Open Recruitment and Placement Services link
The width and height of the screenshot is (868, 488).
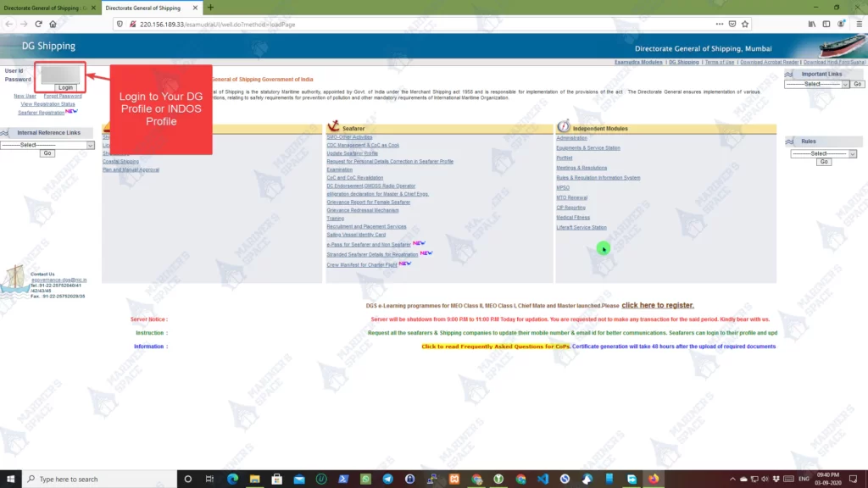point(366,227)
